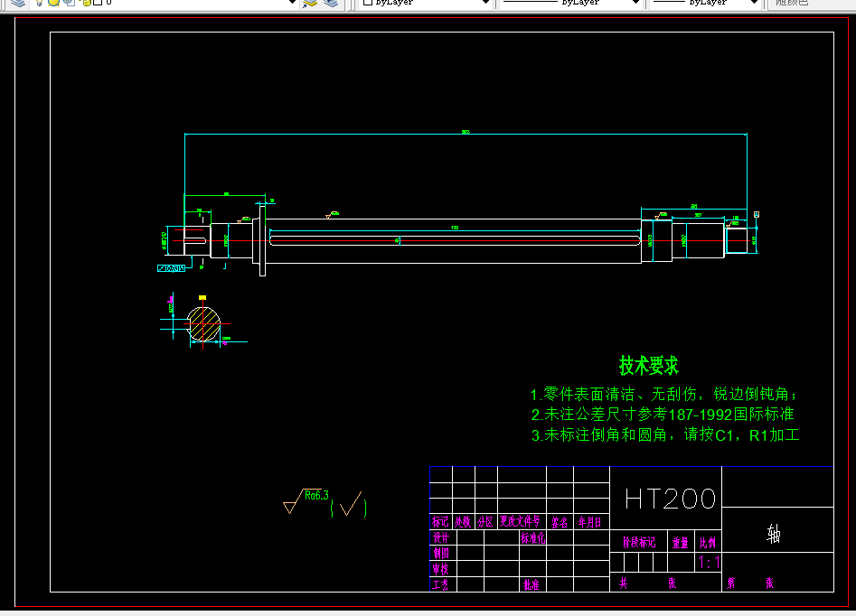
Task: Select the 工艺 row label
Action: pyautogui.click(x=440, y=585)
